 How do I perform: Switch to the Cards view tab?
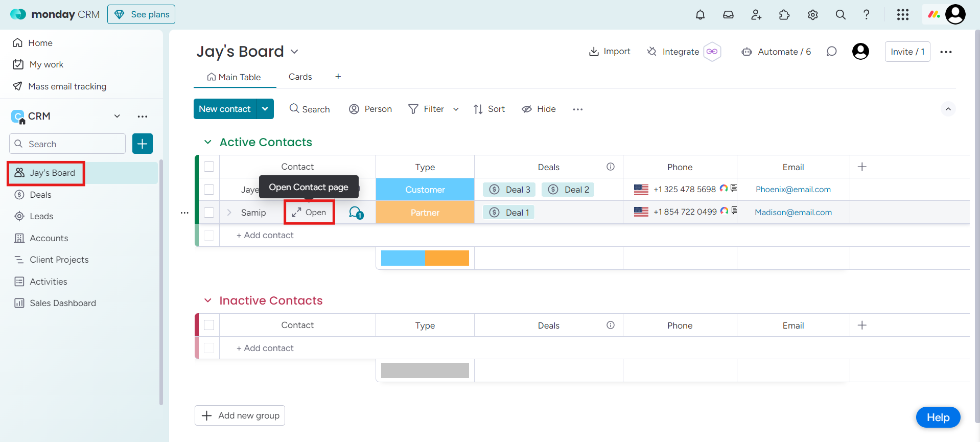coord(300,77)
